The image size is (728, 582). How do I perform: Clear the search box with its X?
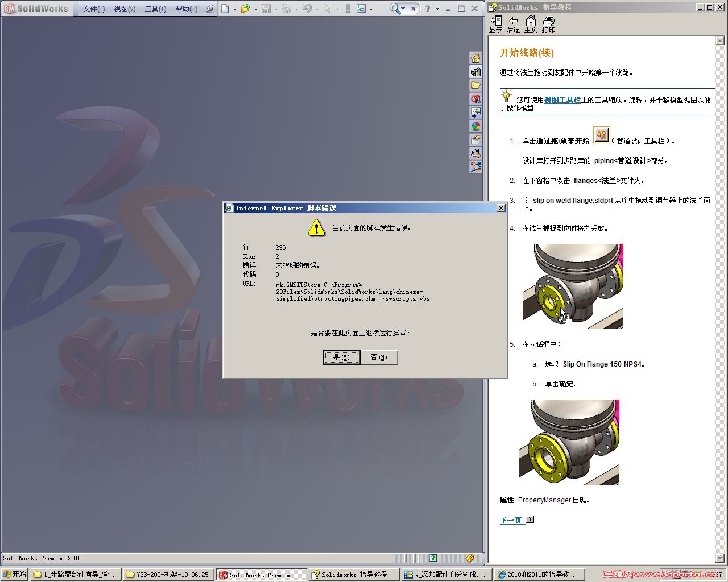[413, 9]
